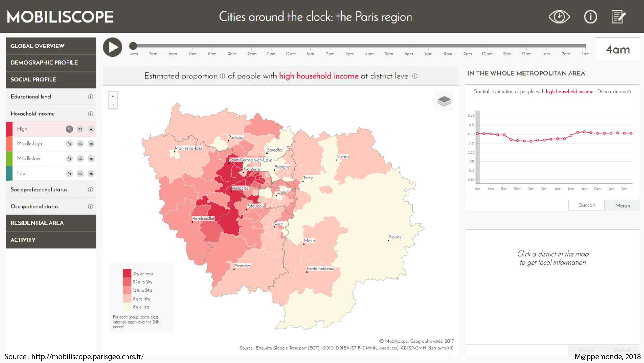The image size is (644, 363).
Task: Switch to the Duncan index tab
Action: pos(586,205)
